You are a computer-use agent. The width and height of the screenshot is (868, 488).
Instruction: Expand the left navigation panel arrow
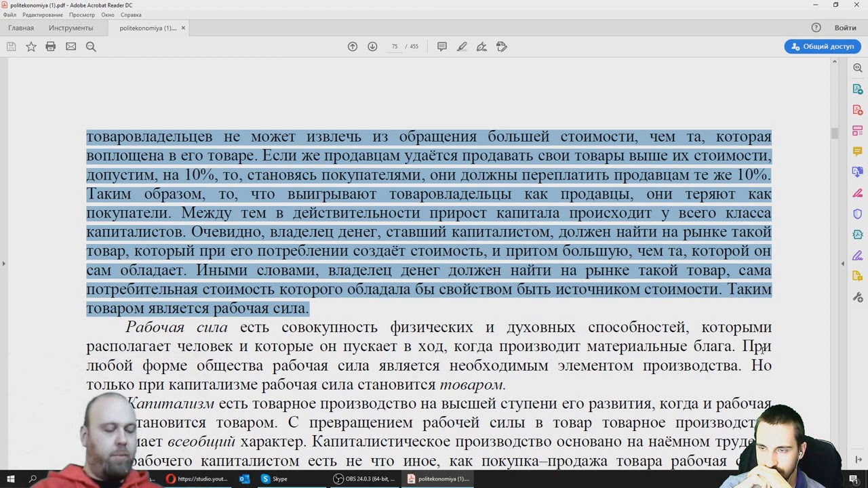[x=3, y=263]
